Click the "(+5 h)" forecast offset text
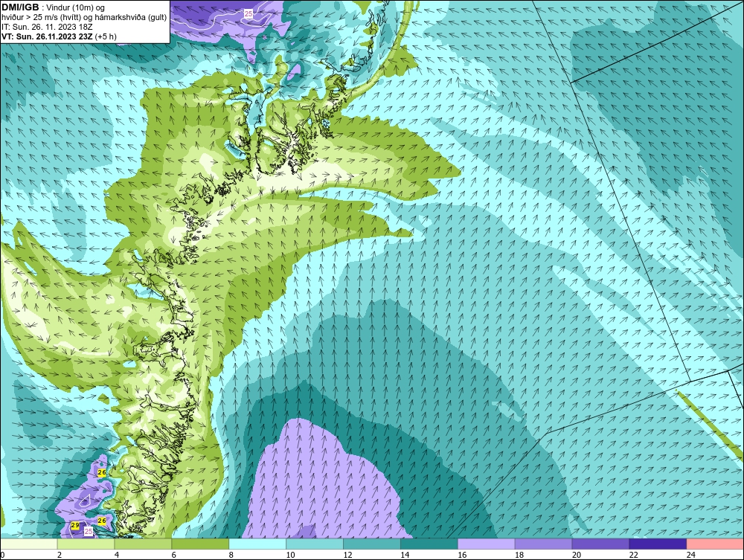Screen dimensions: 744x560 (106, 36)
